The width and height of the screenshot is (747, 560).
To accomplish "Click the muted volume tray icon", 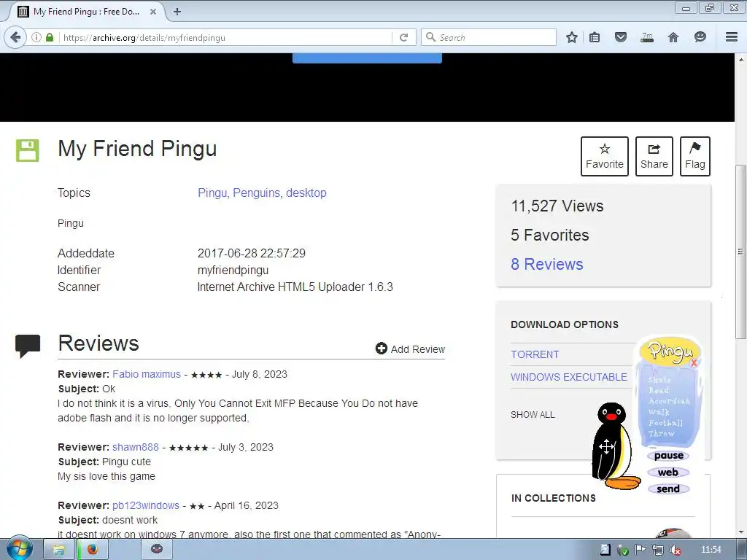I will pos(675,550).
